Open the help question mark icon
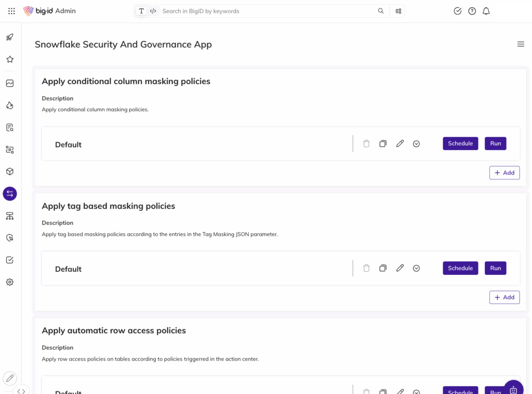Screen dimensions: 532x394 pos(472,11)
